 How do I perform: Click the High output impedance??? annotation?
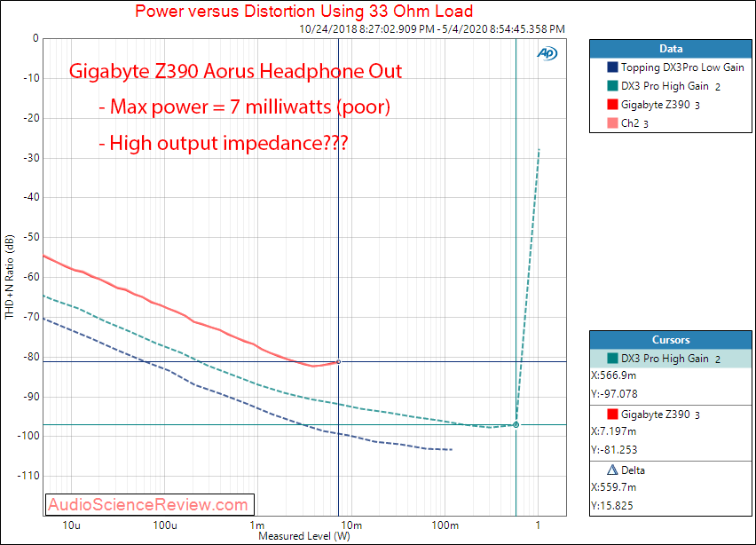tap(224, 143)
